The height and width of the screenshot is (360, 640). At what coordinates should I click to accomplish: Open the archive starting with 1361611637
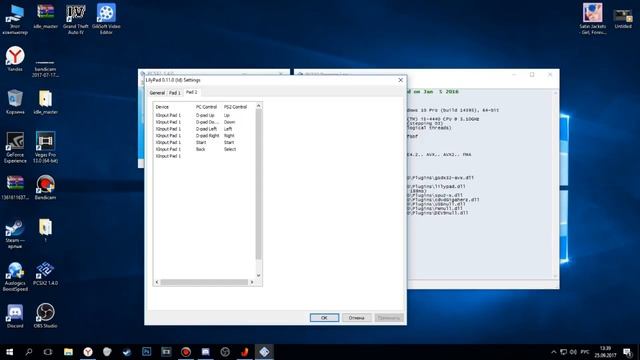tap(15, 187)
